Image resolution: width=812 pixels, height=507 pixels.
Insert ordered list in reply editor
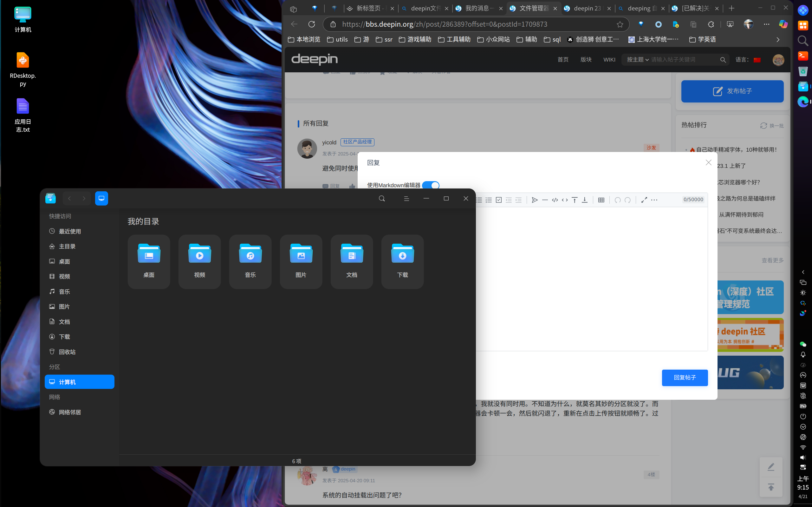click(489, 200)
